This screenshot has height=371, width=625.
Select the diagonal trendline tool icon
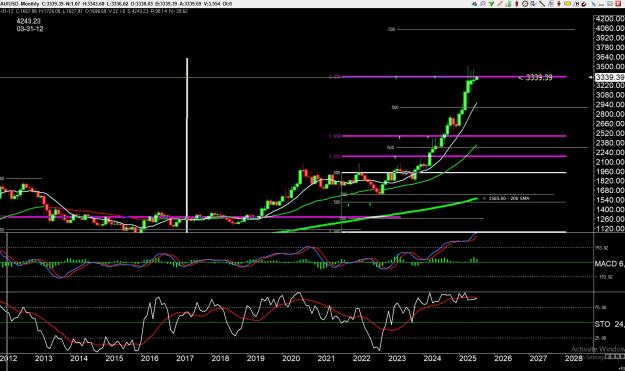(x=542, y=4)
